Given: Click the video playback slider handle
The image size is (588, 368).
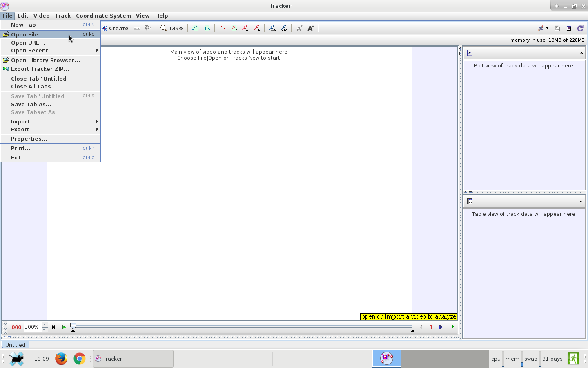Looking at the screenshot, I should (x=73, y=326).
